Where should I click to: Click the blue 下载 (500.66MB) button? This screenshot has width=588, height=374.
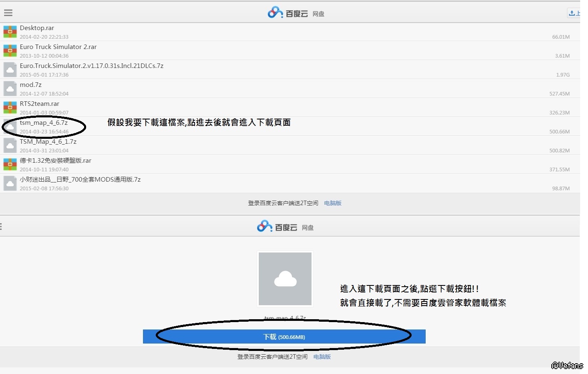pos(284,337)
